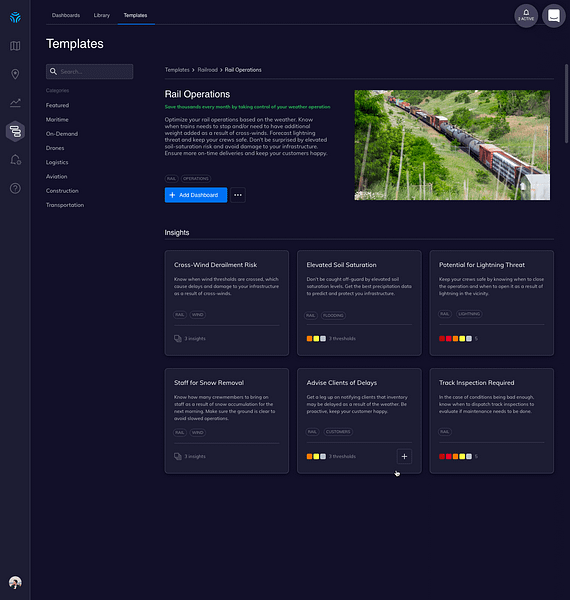
Task: Open the help question mark icon
Action: (15, 188)
